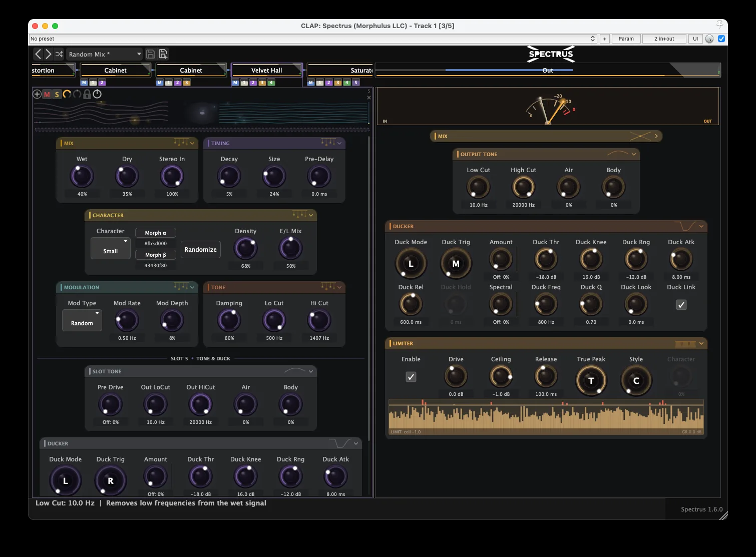
Task: Click the save preset floppy icon
Action: [150, 54]
